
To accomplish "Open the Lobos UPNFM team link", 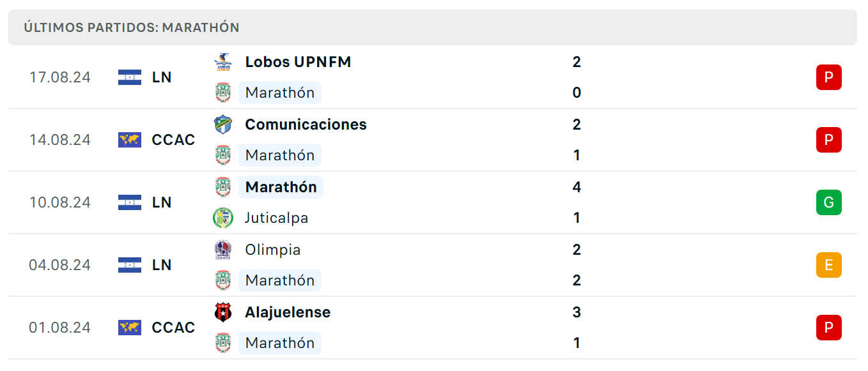I will pos(298,62).
